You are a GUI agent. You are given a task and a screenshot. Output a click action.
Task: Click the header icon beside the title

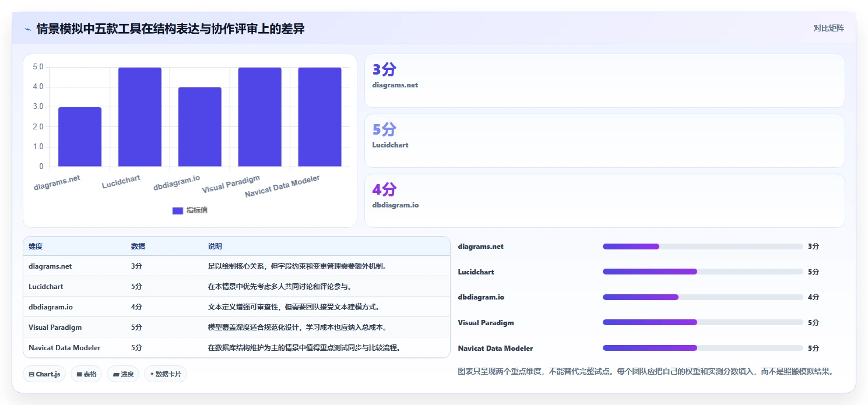(x=27, y=29)
